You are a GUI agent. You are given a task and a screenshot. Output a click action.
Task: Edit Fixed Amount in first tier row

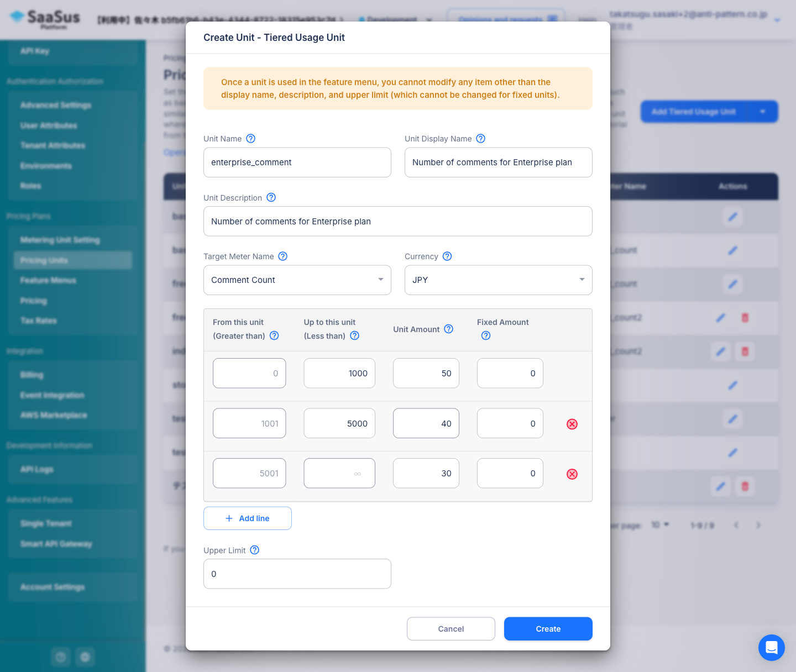(x=510, y=374)
